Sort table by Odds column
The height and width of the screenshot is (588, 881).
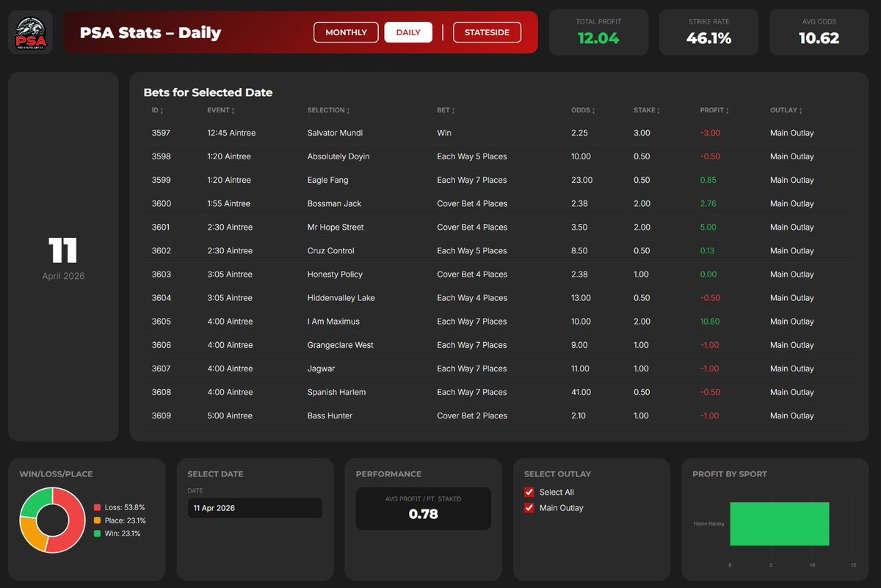583,110
